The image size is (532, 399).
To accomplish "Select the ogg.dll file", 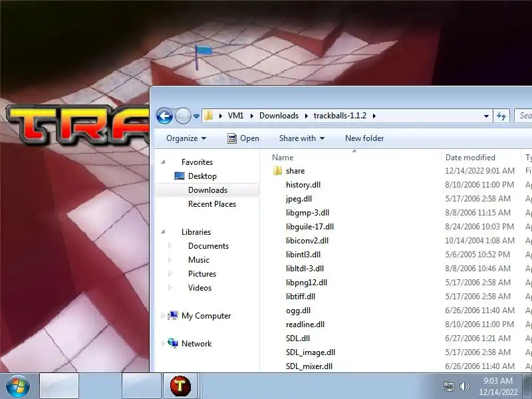I will pyautogui.click(x=298, y=311).
